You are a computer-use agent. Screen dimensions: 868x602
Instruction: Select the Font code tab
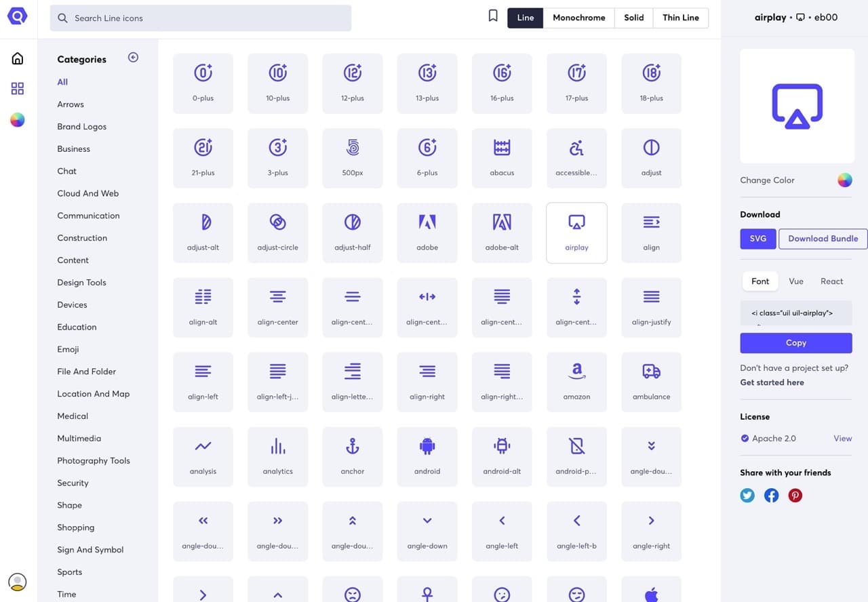(760, 281)
